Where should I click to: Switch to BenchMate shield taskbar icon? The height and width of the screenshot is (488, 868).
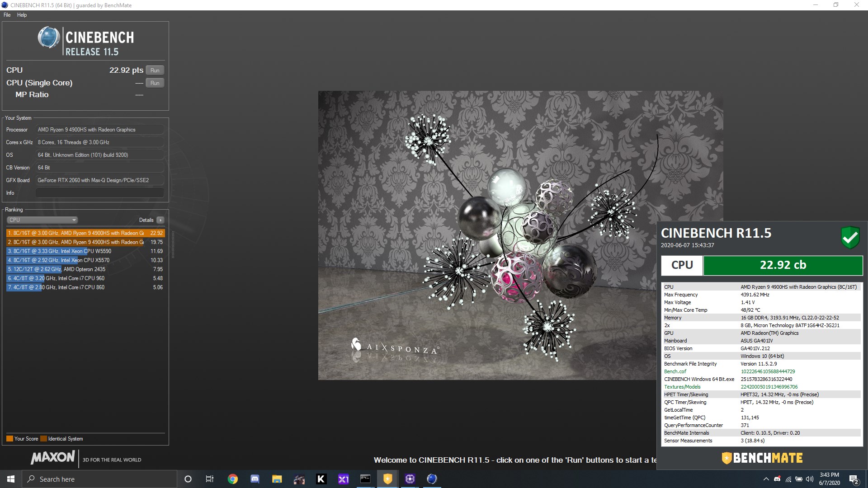pos(387,479)
